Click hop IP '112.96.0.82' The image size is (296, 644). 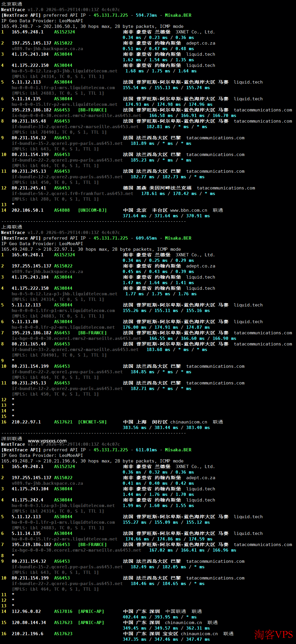pyautogui.click(x=26, y=611)
